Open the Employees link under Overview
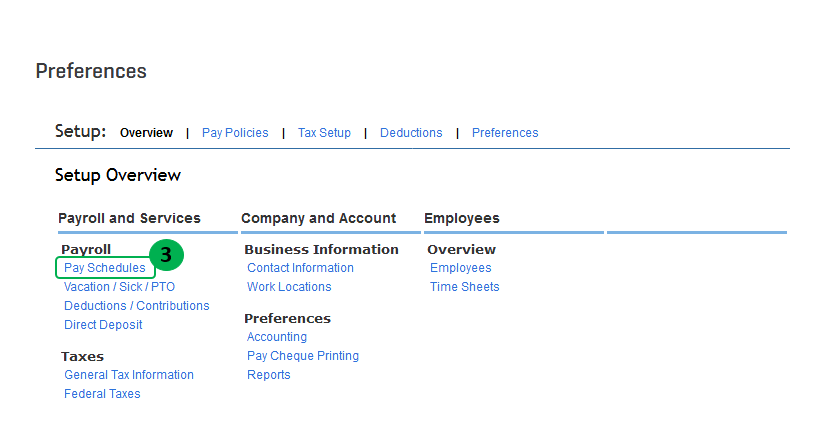833x442 pixels. click(461, 268)
